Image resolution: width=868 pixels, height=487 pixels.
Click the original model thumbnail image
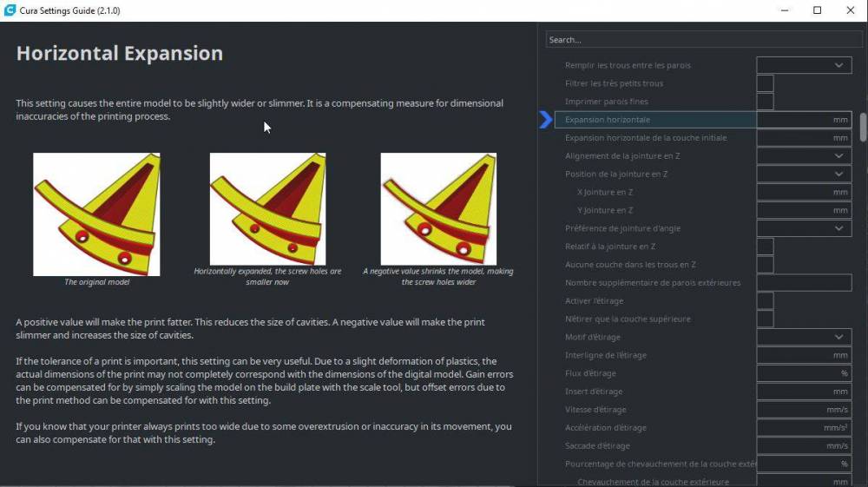point(96,214)
